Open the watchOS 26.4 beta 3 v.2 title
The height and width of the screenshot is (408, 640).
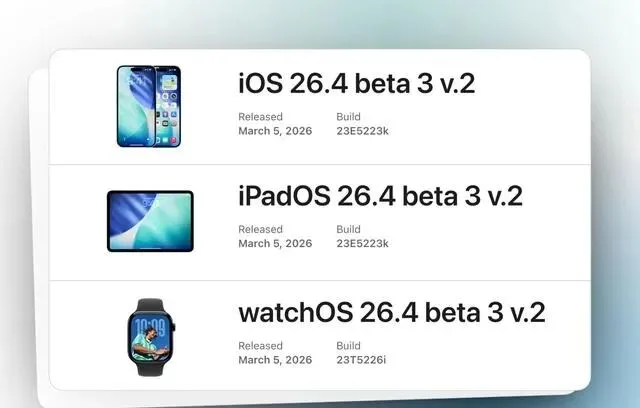click(391, 313)
